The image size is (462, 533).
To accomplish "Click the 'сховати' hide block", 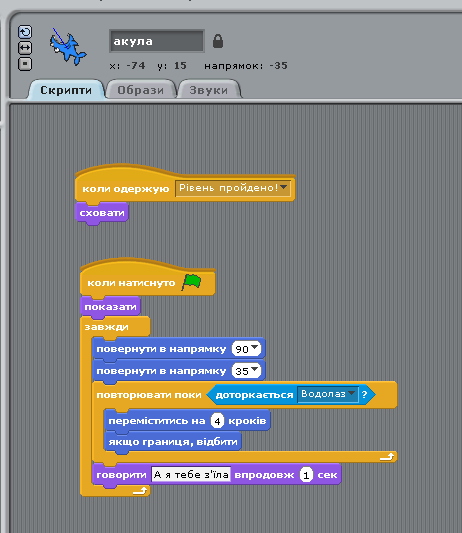I will 102,213.
